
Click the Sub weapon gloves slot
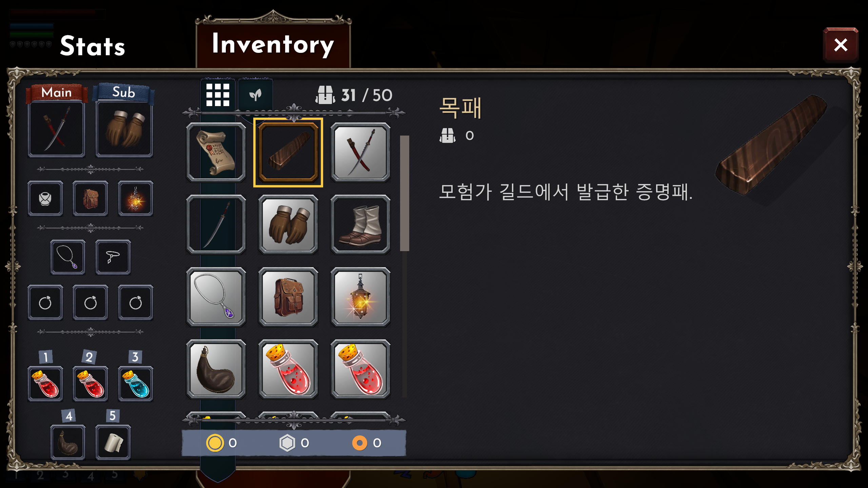pyautogui.click(x=124, y=129)
